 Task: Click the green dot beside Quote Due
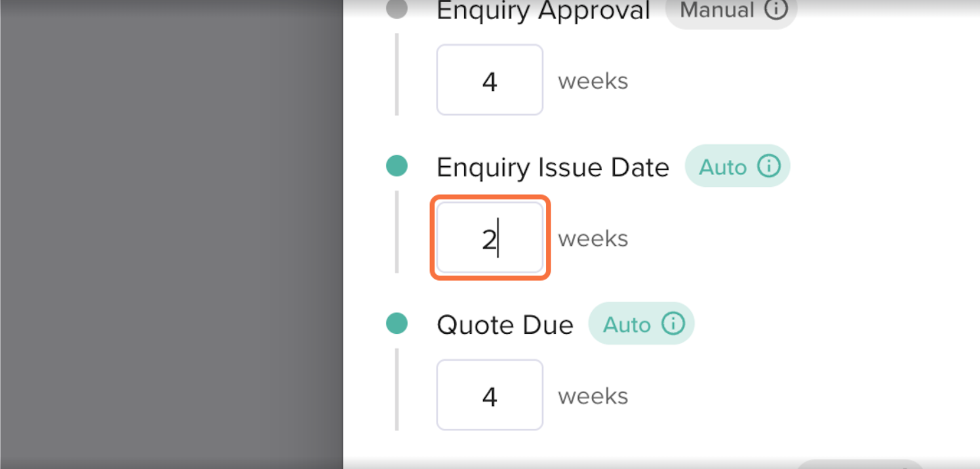click(397, 323)
